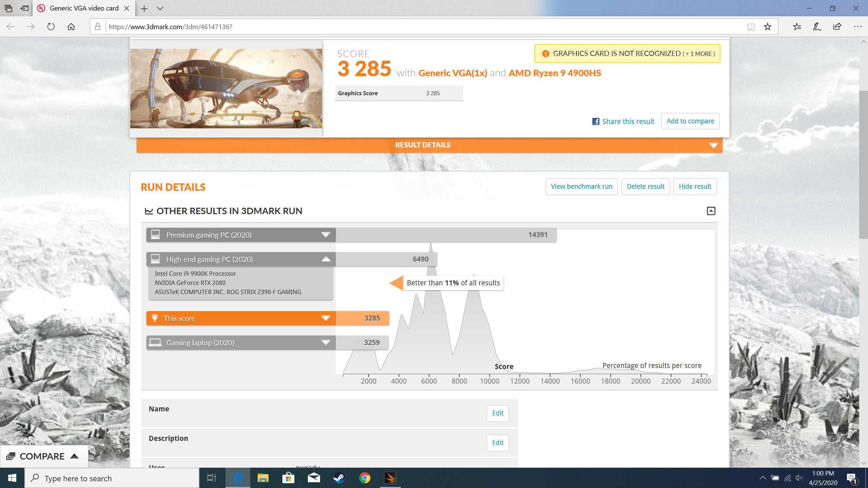868x488 pixels.
Task: Open Mail app on taskbar
Action: coord(314,478)
